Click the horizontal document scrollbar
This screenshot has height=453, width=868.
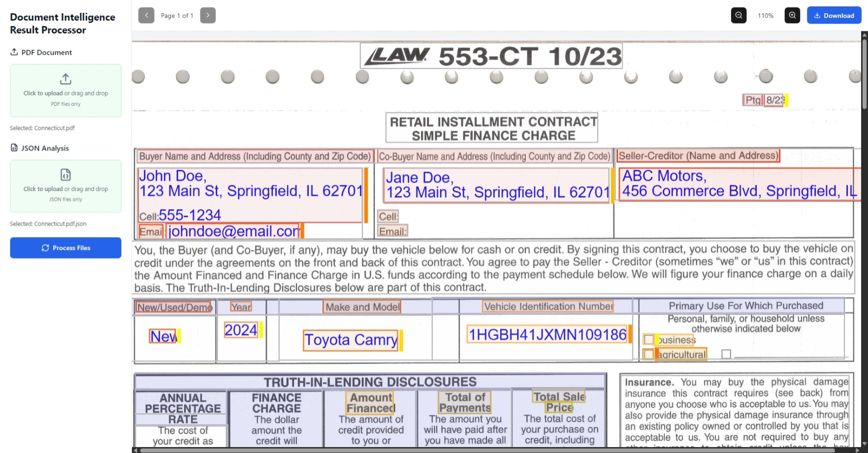click(497, 450)
